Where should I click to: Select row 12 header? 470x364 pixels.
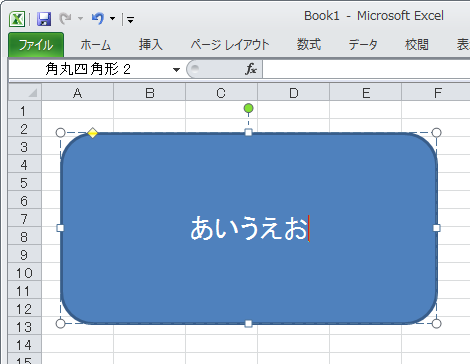point(25,308)
